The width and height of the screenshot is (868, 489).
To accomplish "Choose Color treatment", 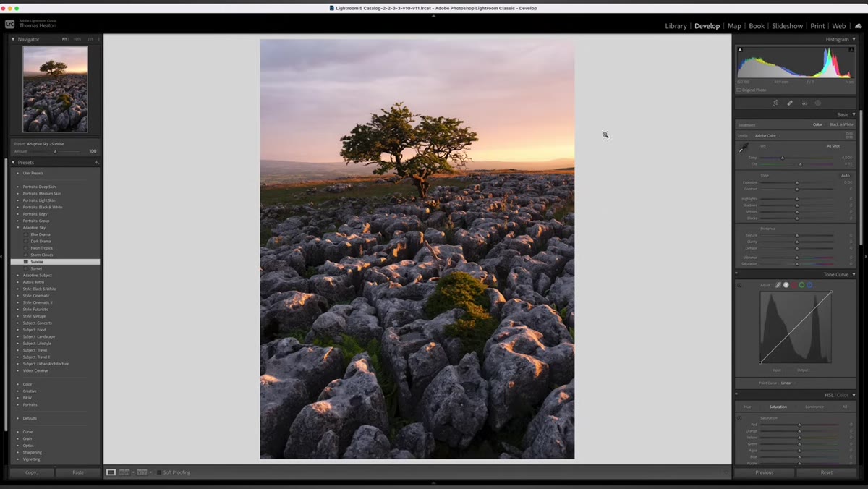I will tap(817, 124).
